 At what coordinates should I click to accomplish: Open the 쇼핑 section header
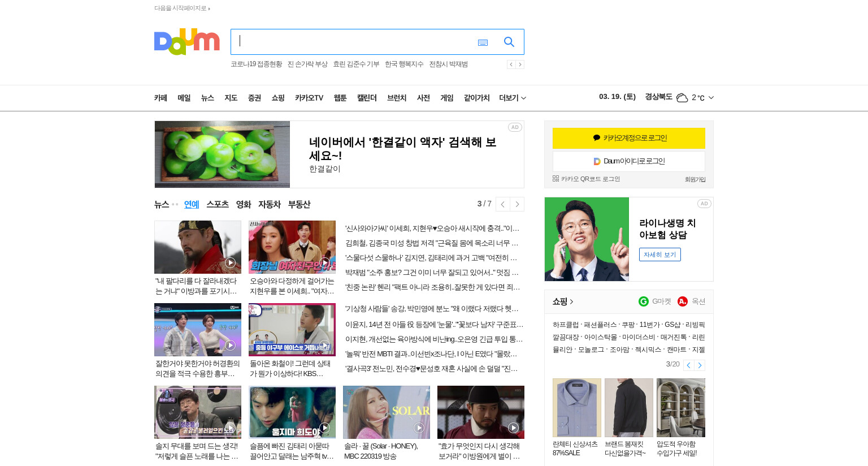tap(563, 301)
